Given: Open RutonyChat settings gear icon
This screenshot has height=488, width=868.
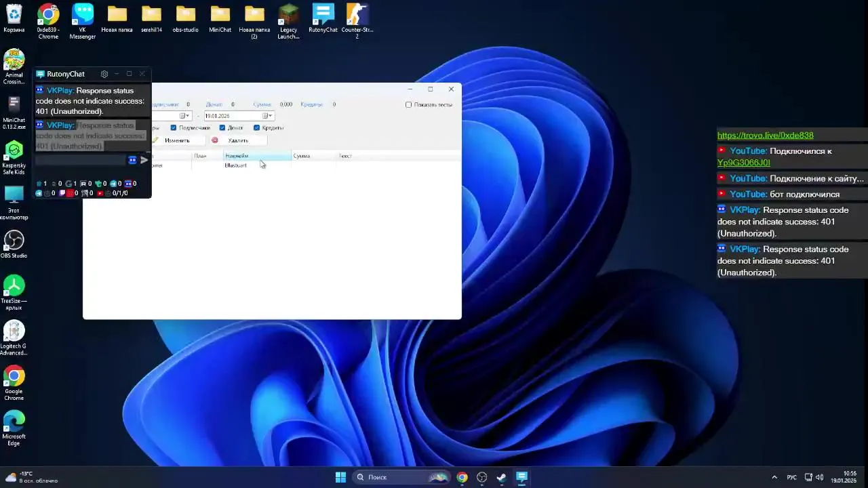Looking at the screenshot, I should point(104,74).
